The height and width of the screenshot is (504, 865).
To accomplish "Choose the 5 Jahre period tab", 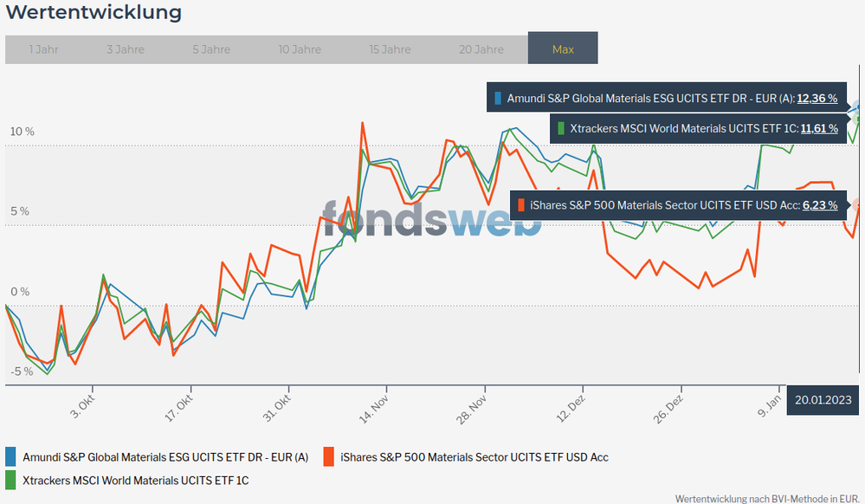I will click(212, 49).
